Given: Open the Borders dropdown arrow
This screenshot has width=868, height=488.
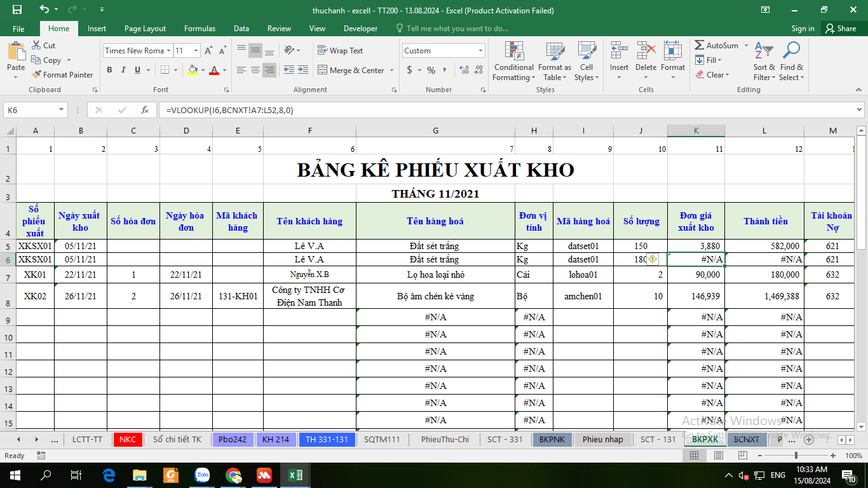Looking at the screenshot, I should click(x=176, y=70).
